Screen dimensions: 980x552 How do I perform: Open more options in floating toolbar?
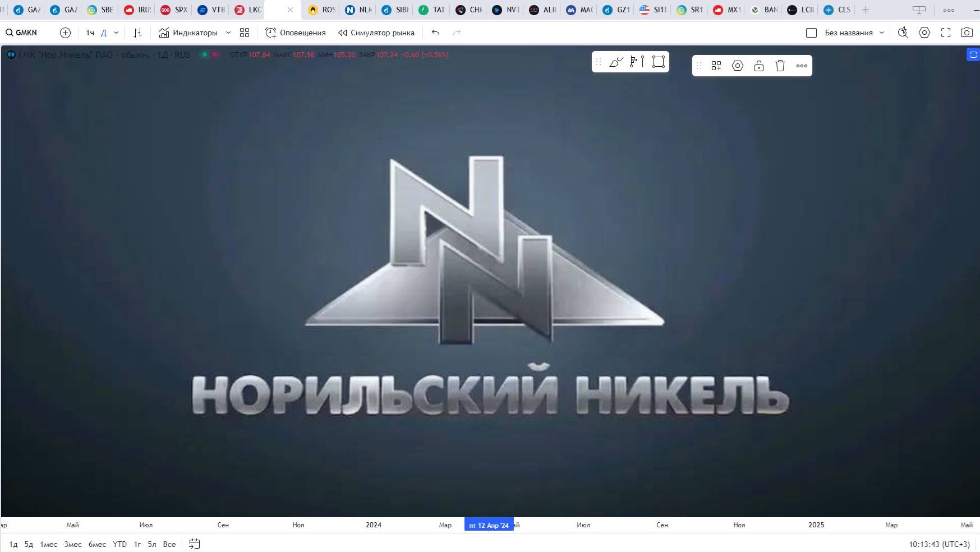[802, 66]
